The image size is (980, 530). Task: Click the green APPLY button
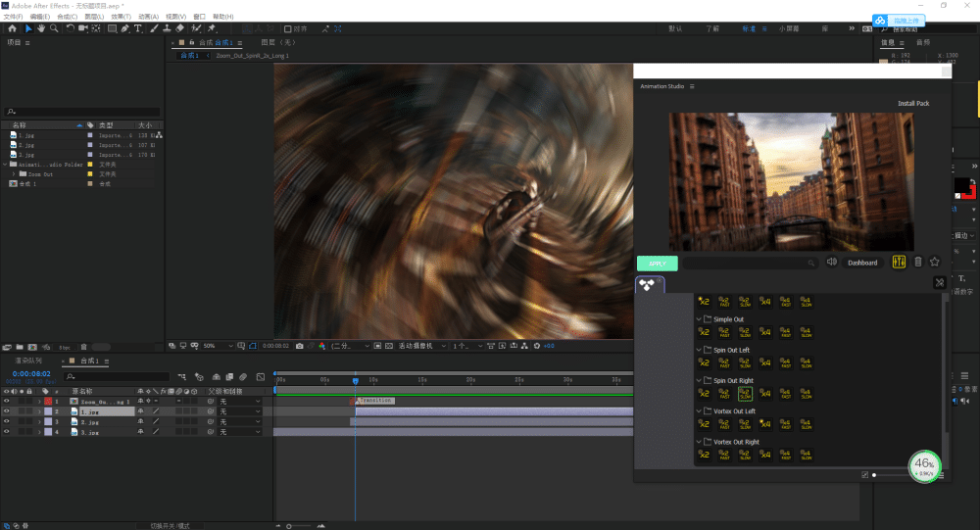(657, 264)
